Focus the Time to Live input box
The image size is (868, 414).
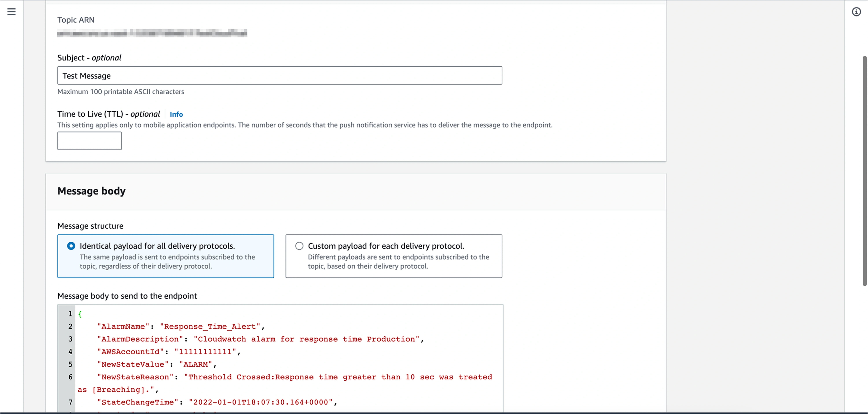tap(89, 141)
